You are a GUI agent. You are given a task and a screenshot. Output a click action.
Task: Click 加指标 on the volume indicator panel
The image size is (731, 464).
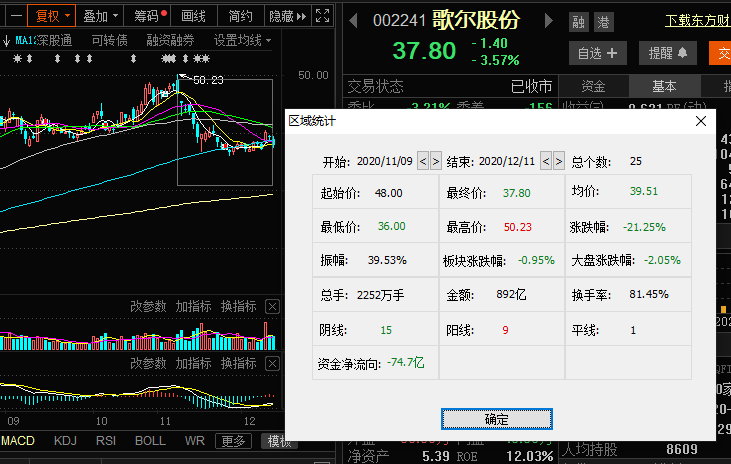(193, 306)
